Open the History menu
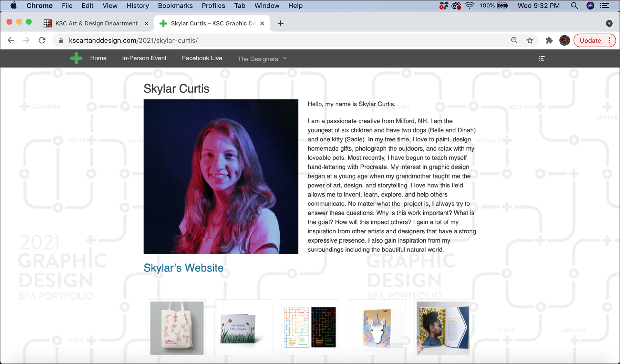This screenshot has width=620, height=364. 138,5
